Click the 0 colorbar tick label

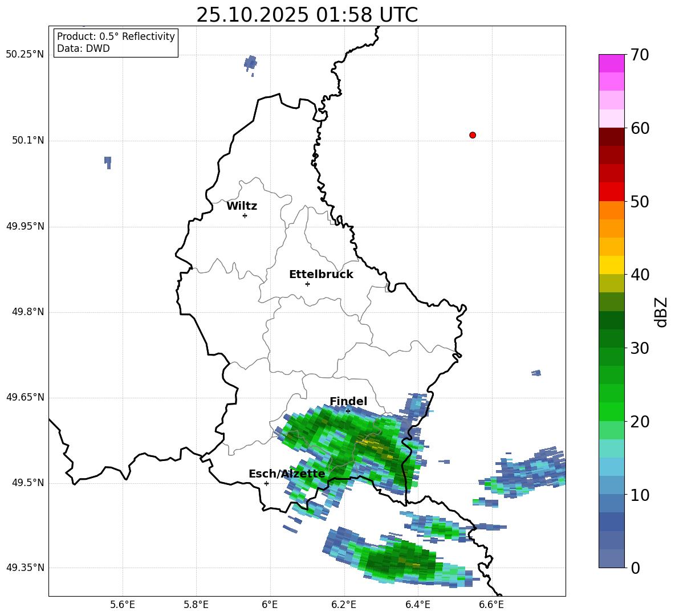[636, 568]
